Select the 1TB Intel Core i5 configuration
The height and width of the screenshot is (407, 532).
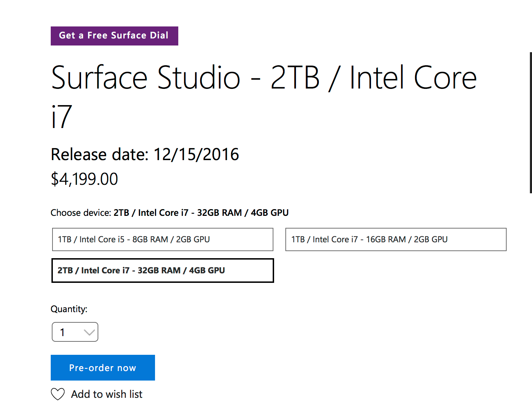[162, 239]
